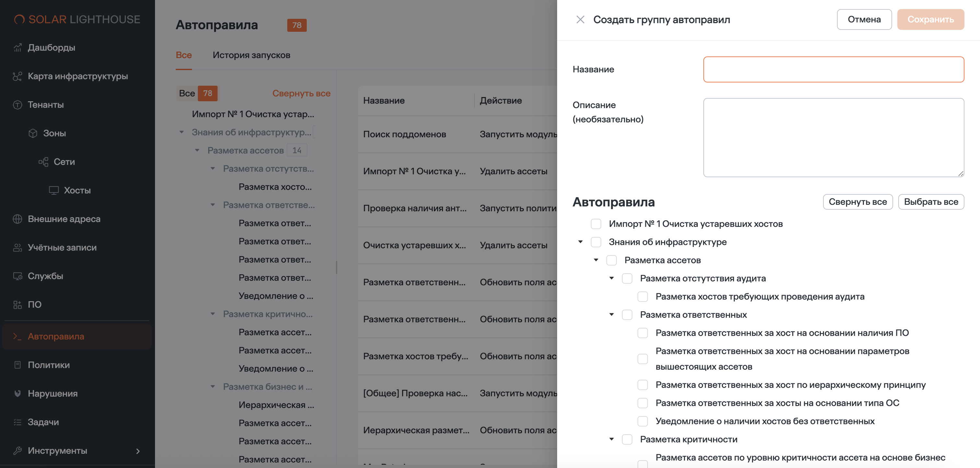Image resolution: width=980 pixels, height=468 pixels.
Task: Click the Хосты monitor icon
Action: [54, 191]
